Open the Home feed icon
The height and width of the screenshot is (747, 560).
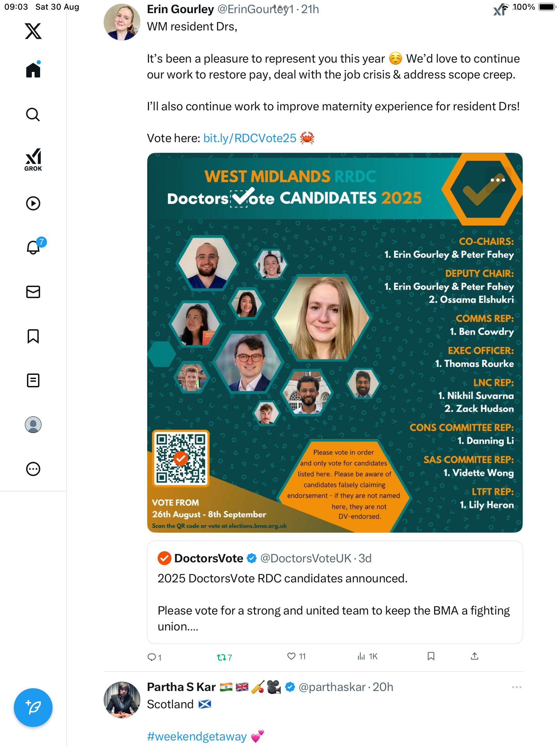[x=33, y=70]
